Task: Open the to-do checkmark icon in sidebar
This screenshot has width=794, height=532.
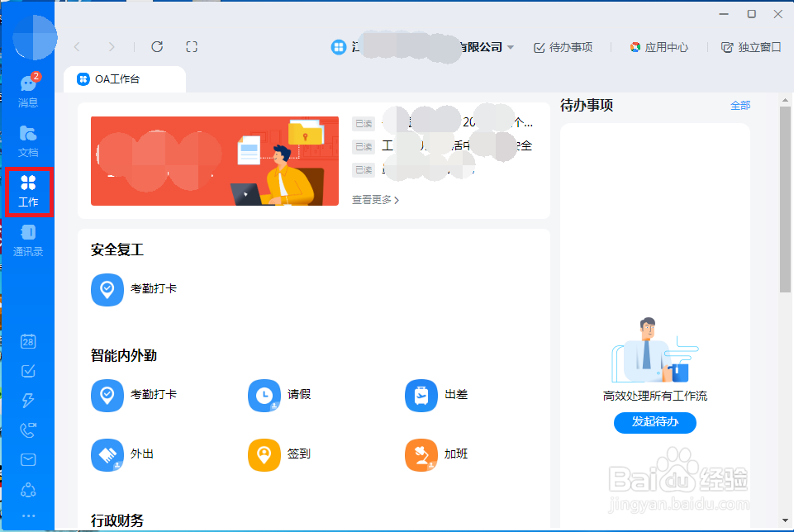Action: coord(28,371)
